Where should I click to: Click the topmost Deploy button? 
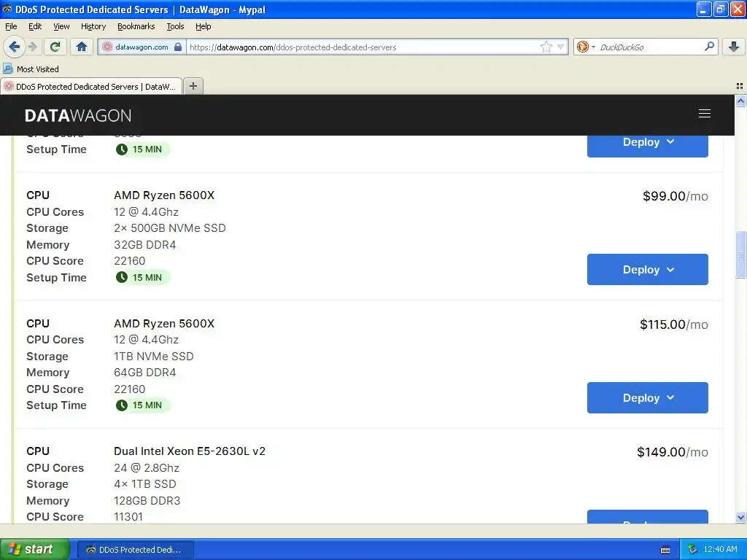(x=647, y=146)
